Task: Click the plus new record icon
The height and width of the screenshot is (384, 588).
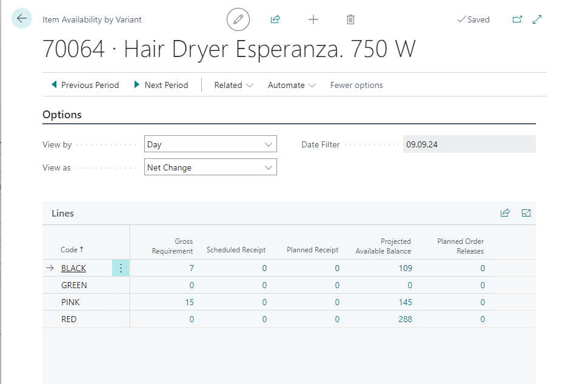Action: tap(313, 19)
